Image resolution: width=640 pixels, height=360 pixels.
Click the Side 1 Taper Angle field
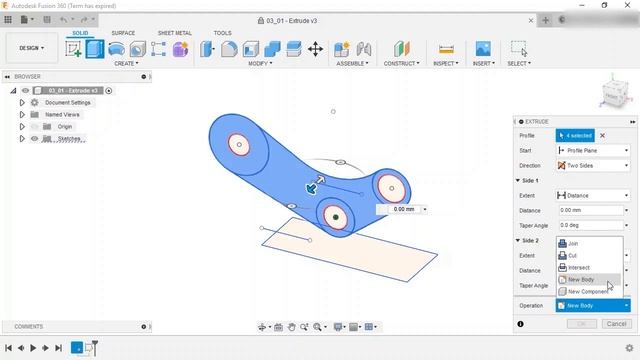[x=591, y=225]
